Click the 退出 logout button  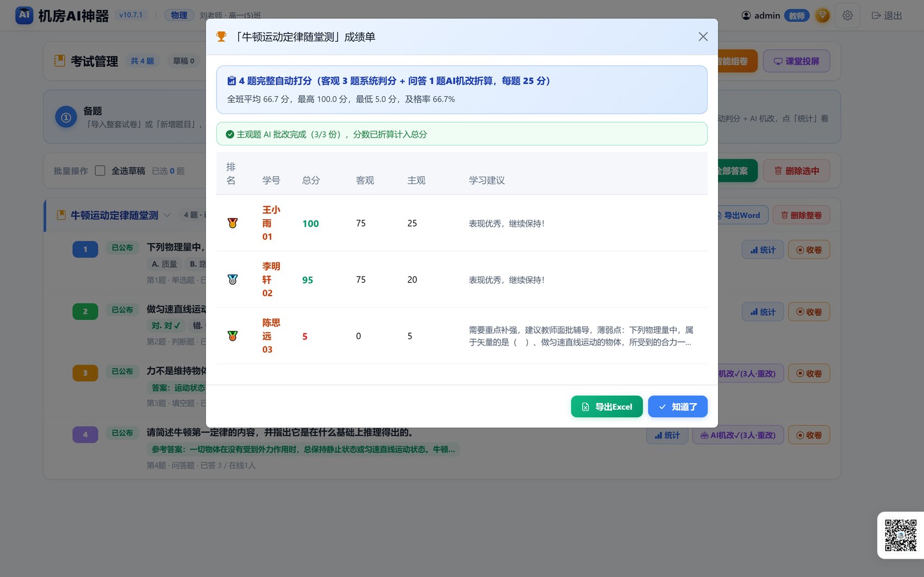pos(887,15)
